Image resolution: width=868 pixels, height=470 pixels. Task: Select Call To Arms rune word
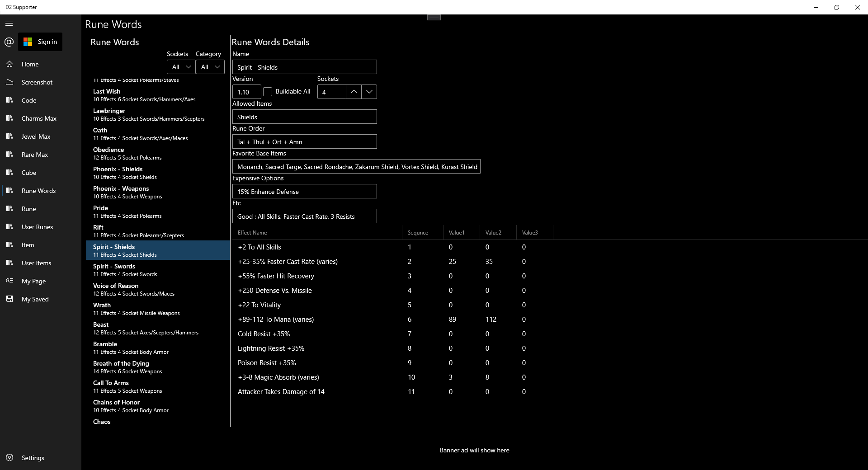(158, 386)
